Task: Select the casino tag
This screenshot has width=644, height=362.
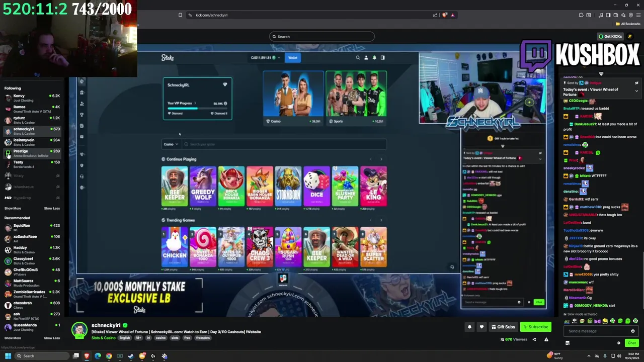Action: [x=160, y=338]
